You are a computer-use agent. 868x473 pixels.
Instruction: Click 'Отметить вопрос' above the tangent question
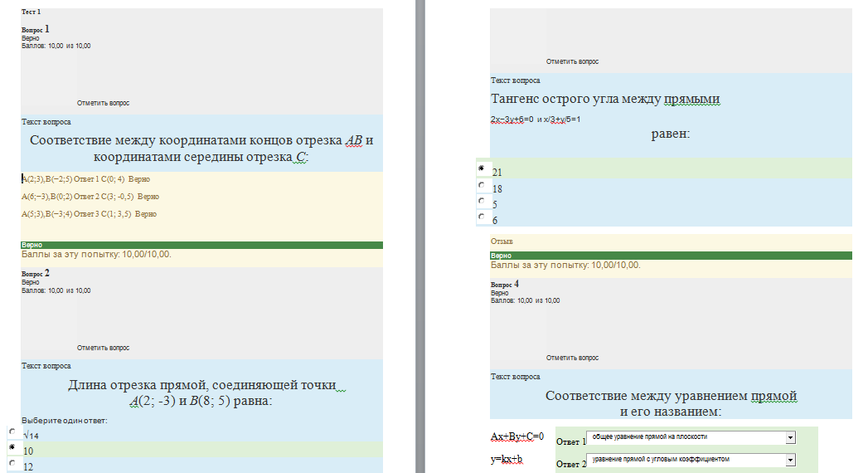point(572,61)
